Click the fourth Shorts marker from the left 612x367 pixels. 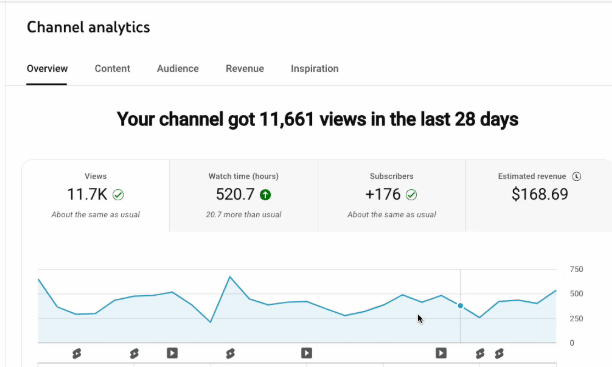pos(480,354)
